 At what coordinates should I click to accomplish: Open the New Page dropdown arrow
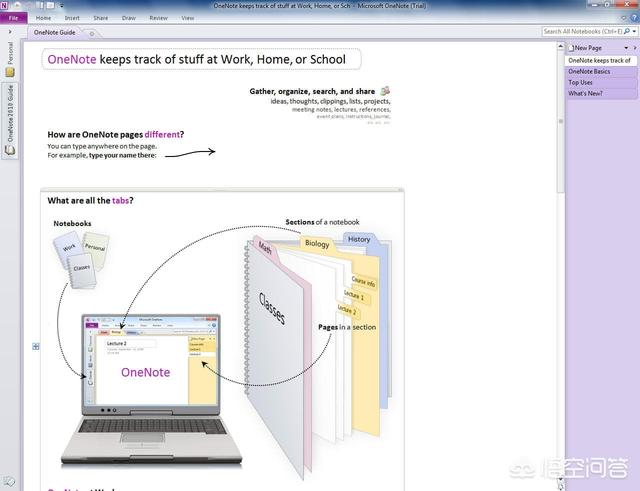pos(626,48)
